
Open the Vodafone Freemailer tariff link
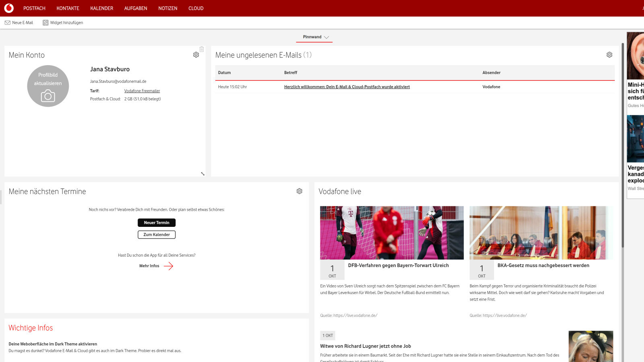pos(142,91)
